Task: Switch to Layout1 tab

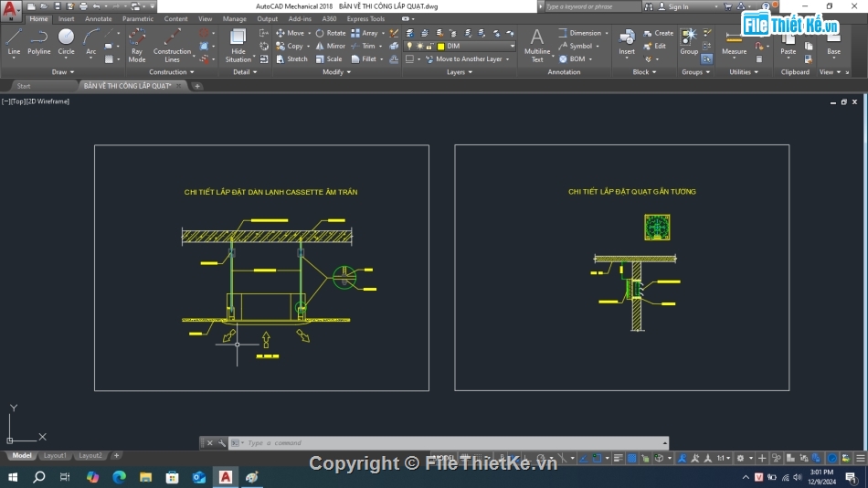Action: tap(55, 455)
